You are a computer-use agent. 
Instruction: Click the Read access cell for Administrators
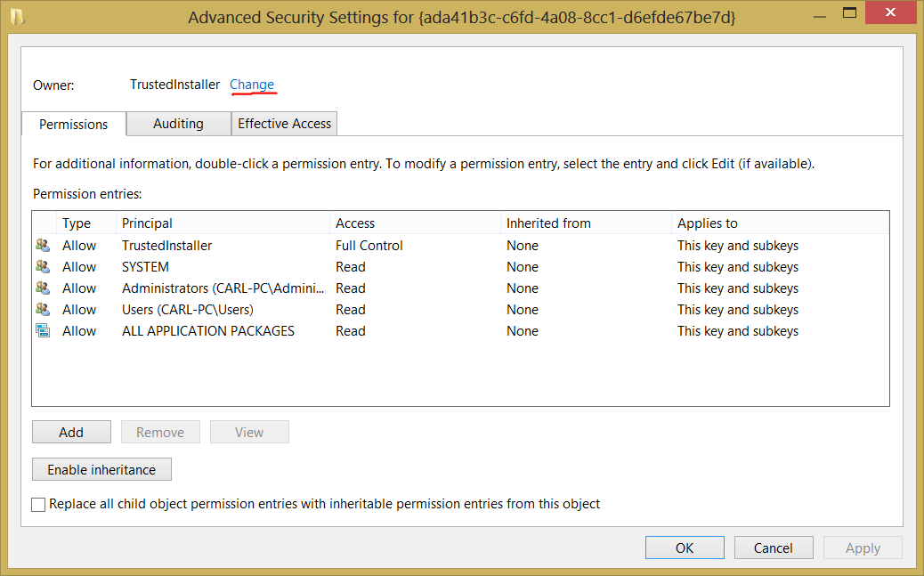click(x=351, y=288)
